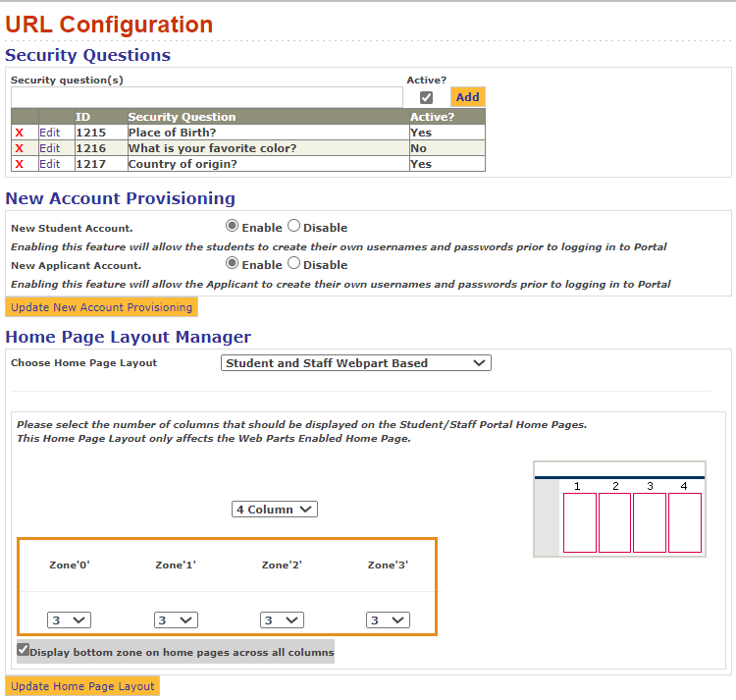Open the Choose Home Page Layout dropdown
736x700 pixels.
(355, 362)
